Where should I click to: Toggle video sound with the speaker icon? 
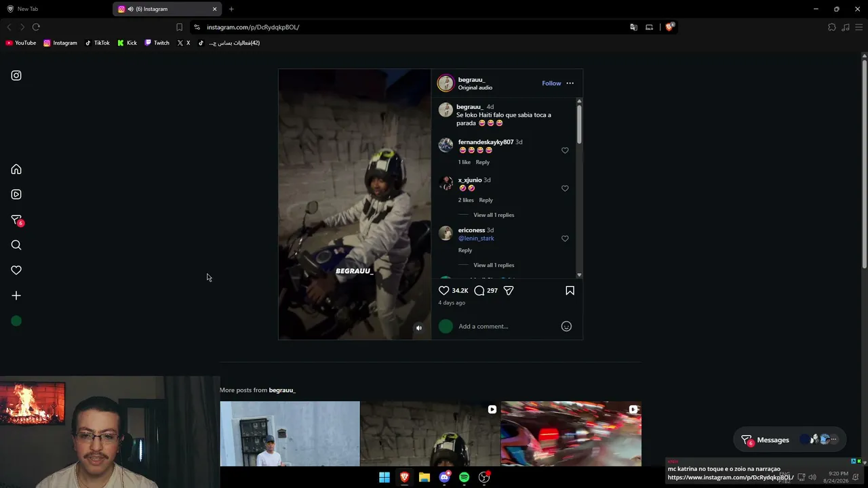coord(419,328)
